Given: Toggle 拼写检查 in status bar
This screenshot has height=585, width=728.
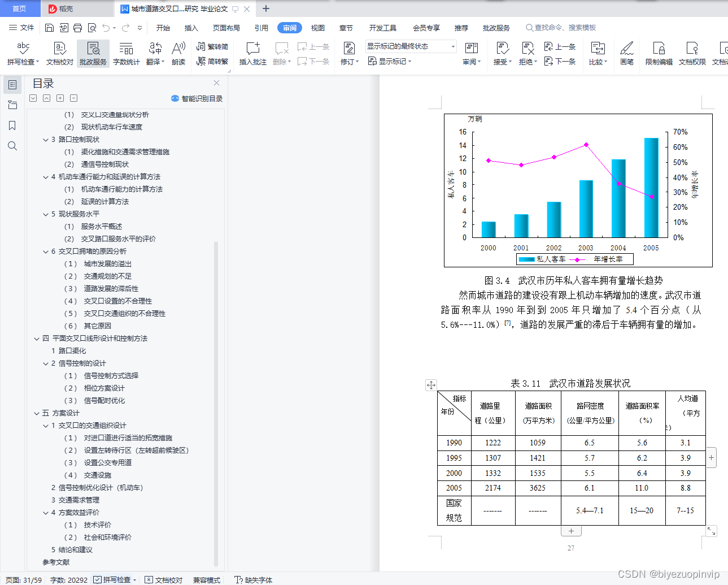Looking at the screenshot, I should 112,580.
